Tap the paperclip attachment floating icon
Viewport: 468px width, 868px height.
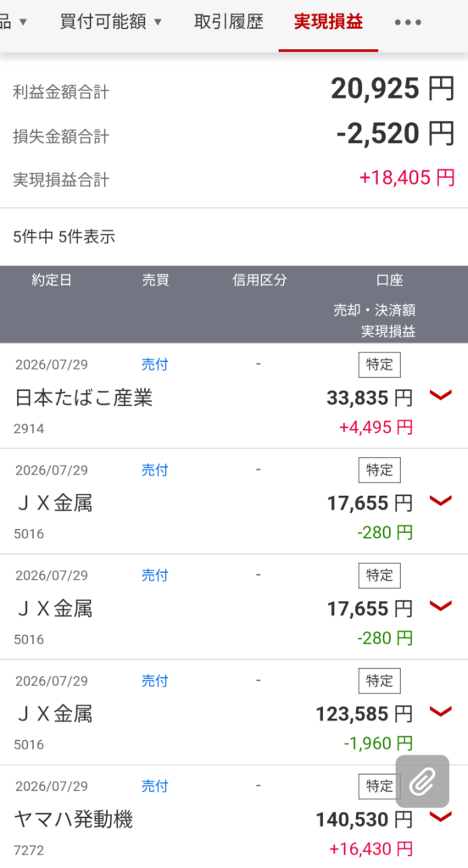coord(422,782)
